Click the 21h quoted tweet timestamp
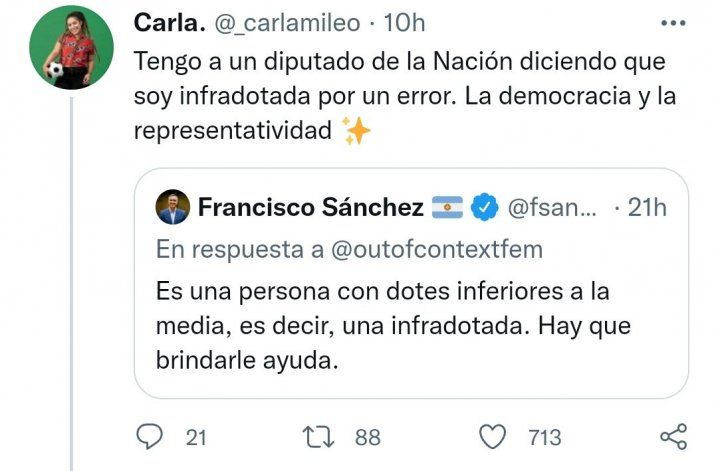 coord(646,208)
